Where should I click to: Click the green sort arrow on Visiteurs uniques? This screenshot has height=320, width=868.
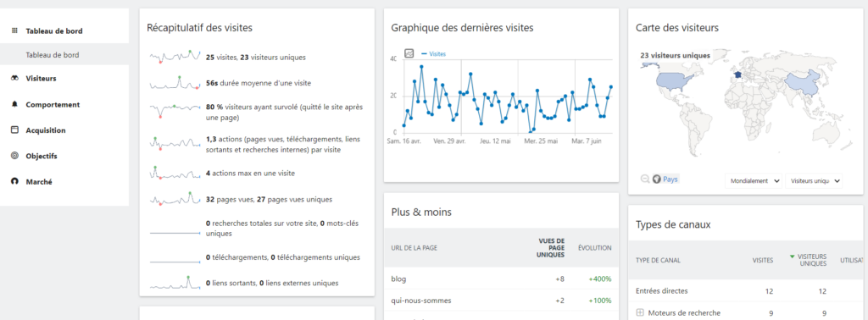[x=793, y=257]
